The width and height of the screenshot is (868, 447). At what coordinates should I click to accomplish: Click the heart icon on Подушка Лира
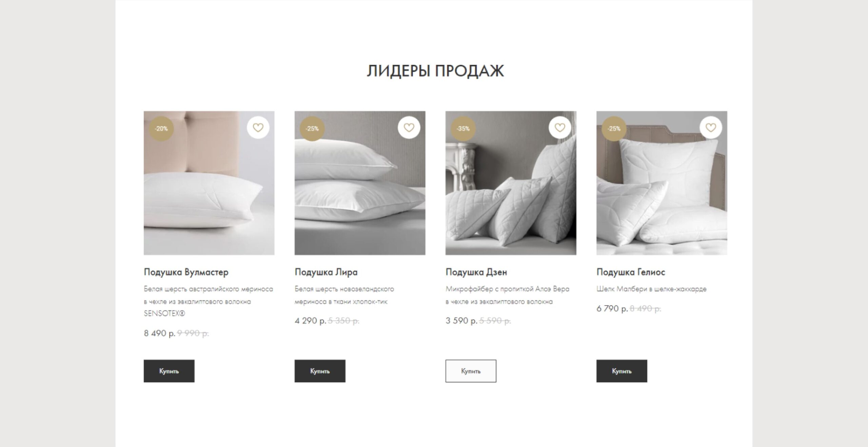409,128
